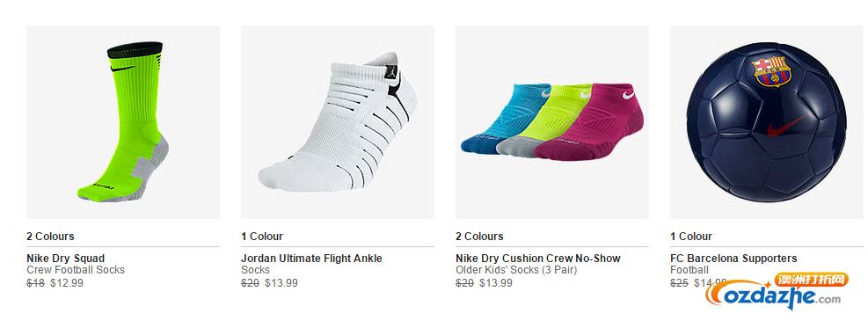Screen dimensions: 868x321
Task: Open the three-pair kids' socks image
Action: point(552,121)
